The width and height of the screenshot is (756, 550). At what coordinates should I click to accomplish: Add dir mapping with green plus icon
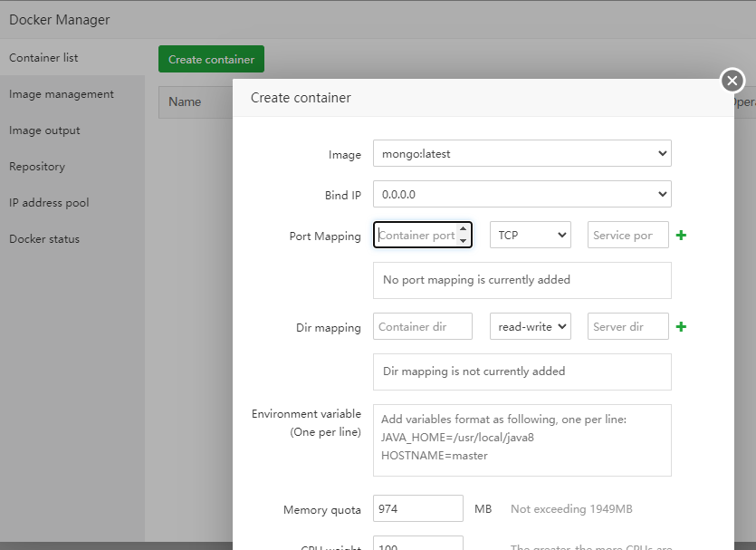coord(681,327)
